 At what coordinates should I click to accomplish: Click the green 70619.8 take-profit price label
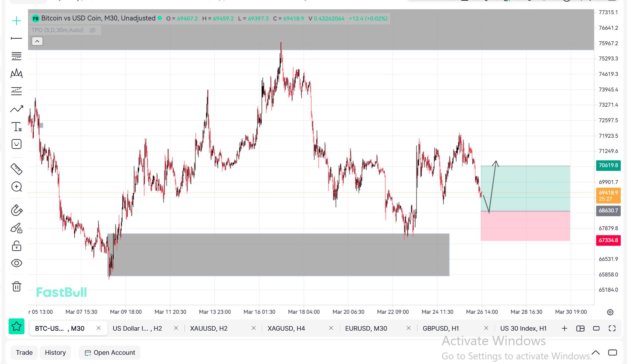pos(608,165)
